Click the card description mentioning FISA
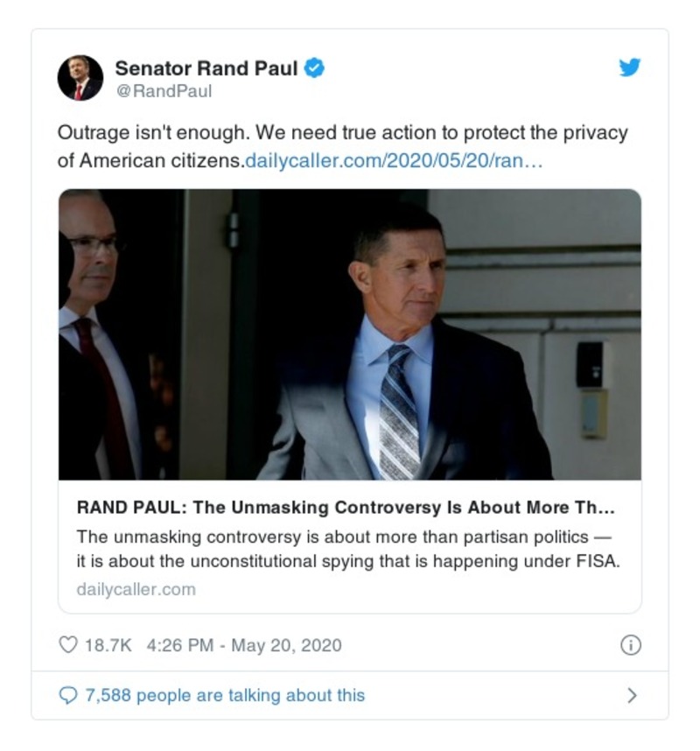 [x=347, y=549]
